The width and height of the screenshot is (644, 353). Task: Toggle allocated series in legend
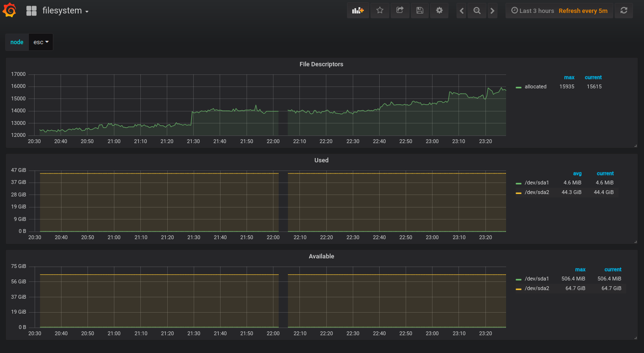pos(535,87)
